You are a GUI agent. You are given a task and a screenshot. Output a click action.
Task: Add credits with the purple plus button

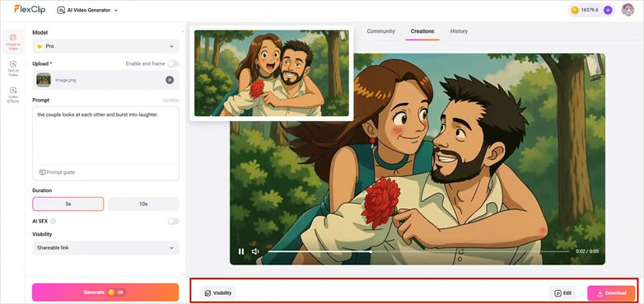pyautogui.click(x=608, y=10)
